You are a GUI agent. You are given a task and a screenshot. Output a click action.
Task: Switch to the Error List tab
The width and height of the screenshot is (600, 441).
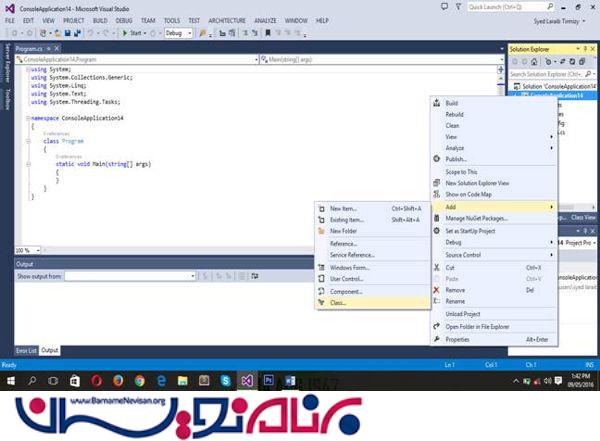pyautogui.click(x=26, y=350)
